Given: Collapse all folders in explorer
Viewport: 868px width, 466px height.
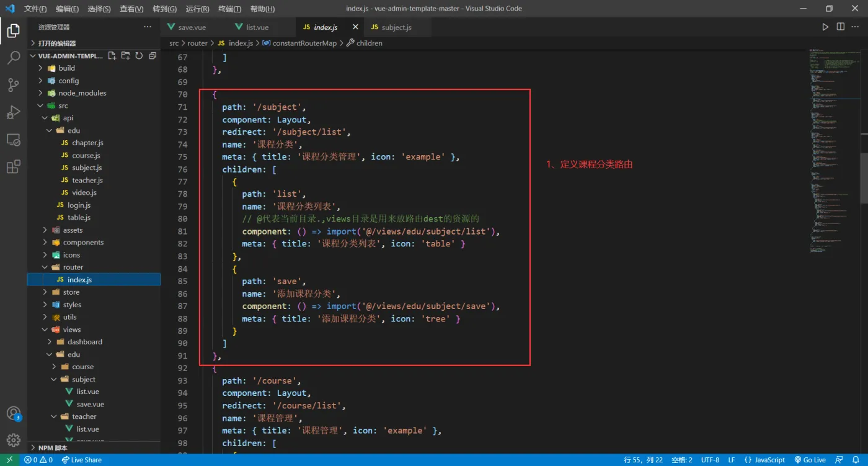Looking at the screenshot, I should (153, 56).
